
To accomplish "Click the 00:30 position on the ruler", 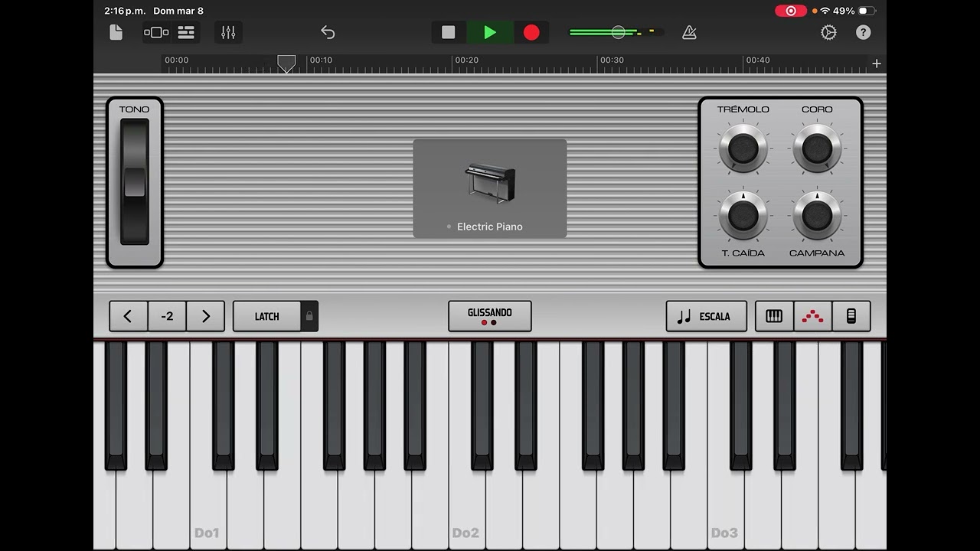I will 612,60.
